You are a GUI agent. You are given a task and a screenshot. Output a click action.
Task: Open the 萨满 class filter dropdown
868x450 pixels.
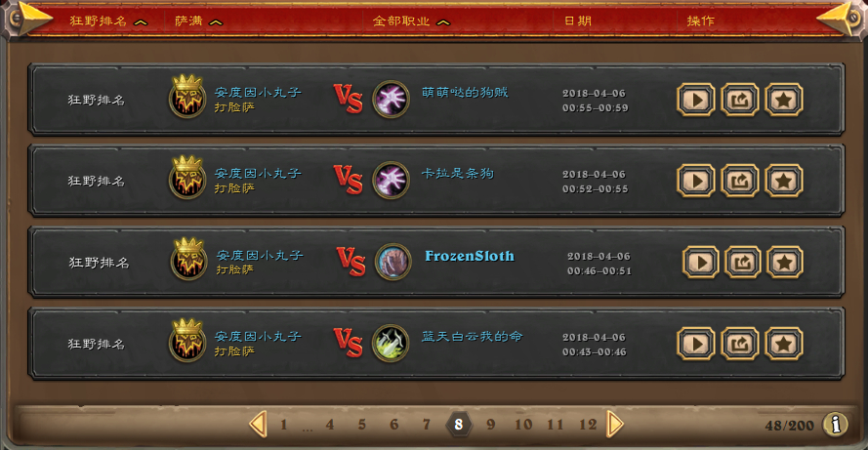(199, 21)
